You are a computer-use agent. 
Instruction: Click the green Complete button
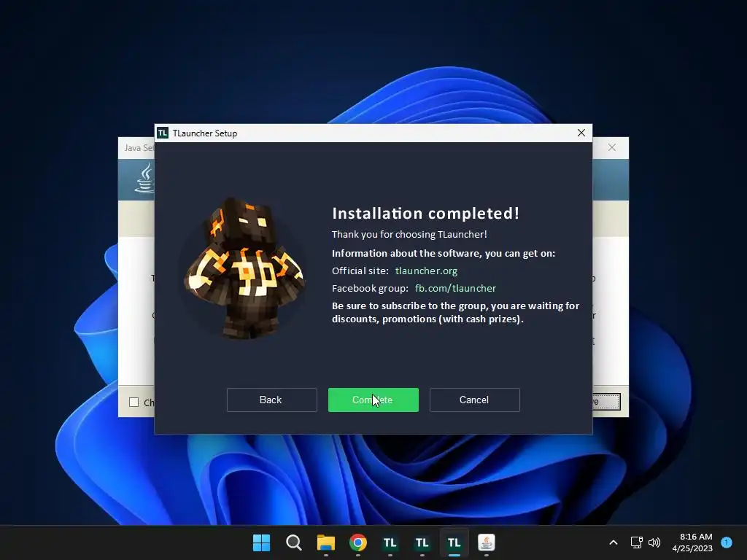[373, 400]
